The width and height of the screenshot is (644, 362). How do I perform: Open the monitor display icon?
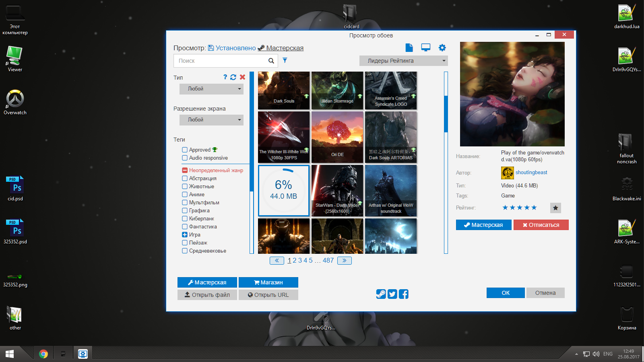[425, 48]
